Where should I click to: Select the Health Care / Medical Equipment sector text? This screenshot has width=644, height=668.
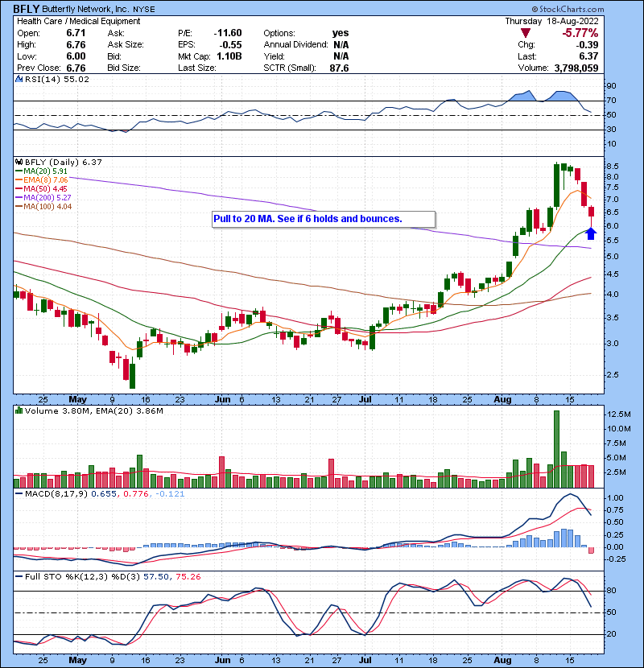pos(78,21)
